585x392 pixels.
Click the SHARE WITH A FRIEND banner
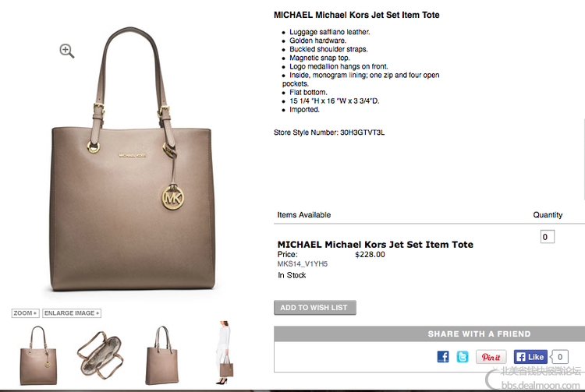point(430,334)
